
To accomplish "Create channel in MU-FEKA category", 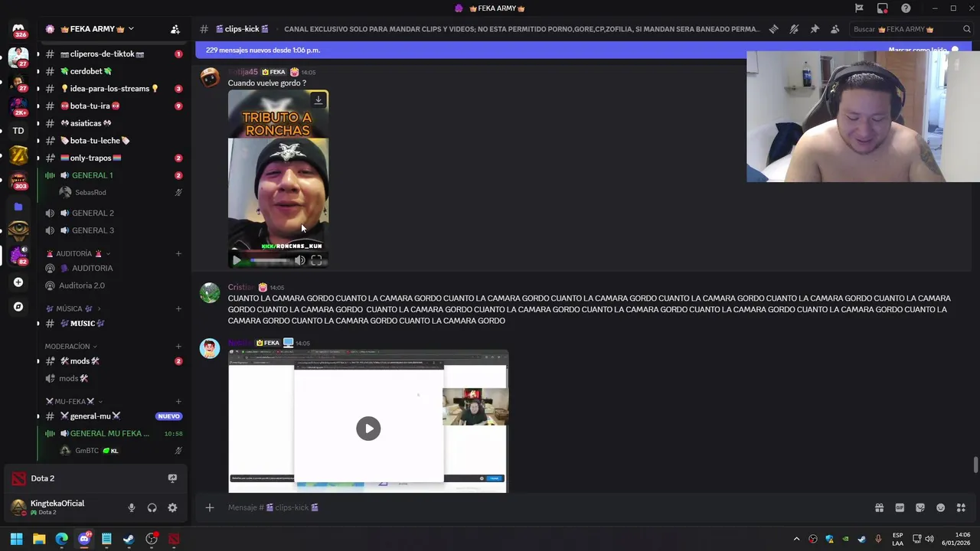I will click(x=178, y=401).
